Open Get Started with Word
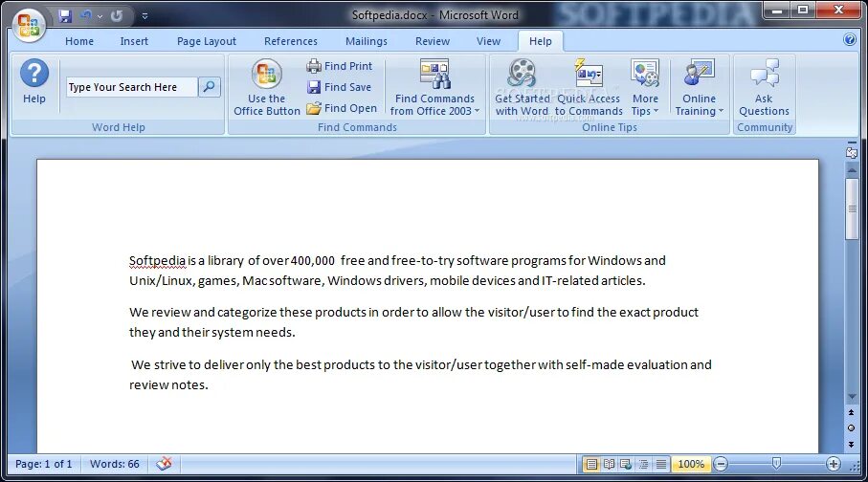The height and width of the screenshot is (482, 868). pos(522,87)
